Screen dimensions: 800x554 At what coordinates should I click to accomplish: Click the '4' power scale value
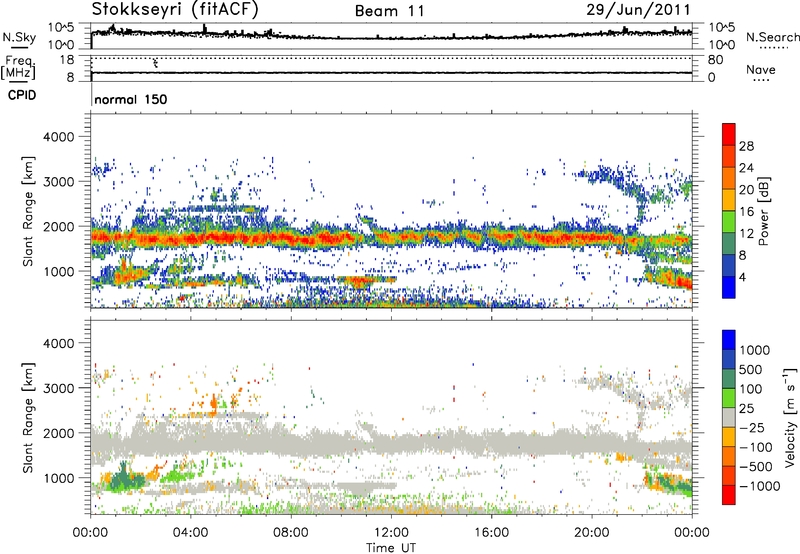742,277
